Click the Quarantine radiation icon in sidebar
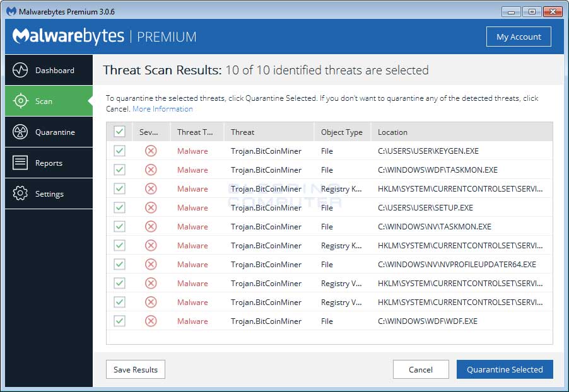 20,132
